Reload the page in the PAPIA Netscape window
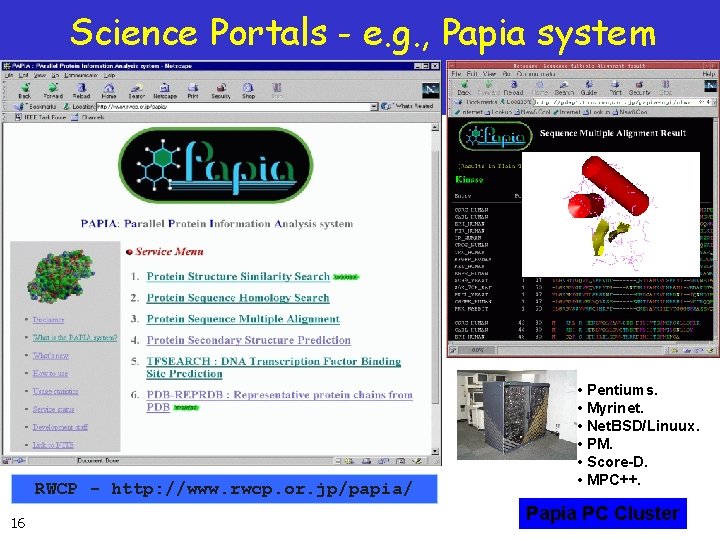The width and height of the screenshot is (720, 540). click(x=81, y=90)
